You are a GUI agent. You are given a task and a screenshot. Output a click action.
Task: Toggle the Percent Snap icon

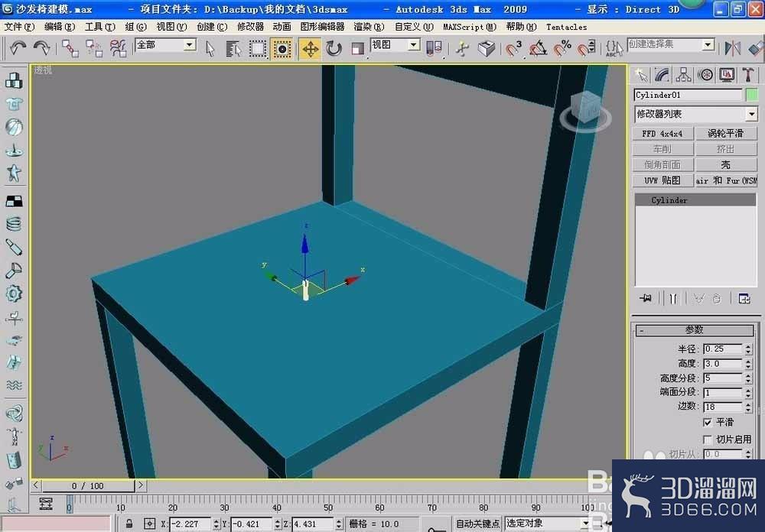[x=562, y=49]
